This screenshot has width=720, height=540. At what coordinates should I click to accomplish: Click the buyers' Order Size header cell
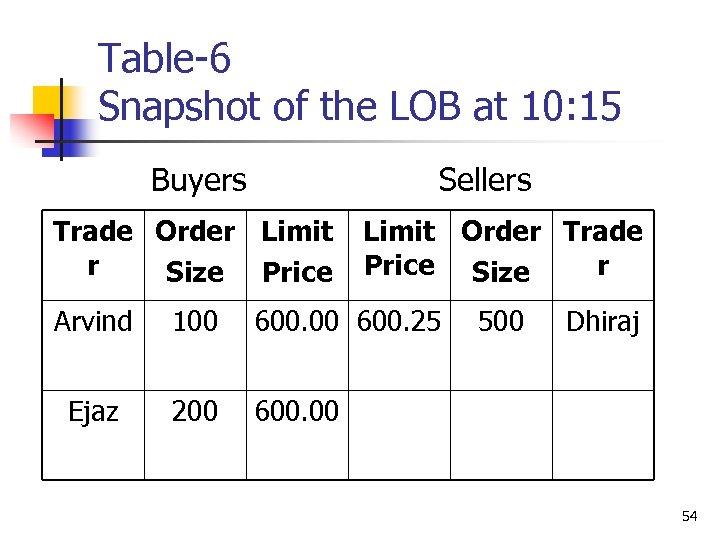pyautogui.click(x=195, y=251)
